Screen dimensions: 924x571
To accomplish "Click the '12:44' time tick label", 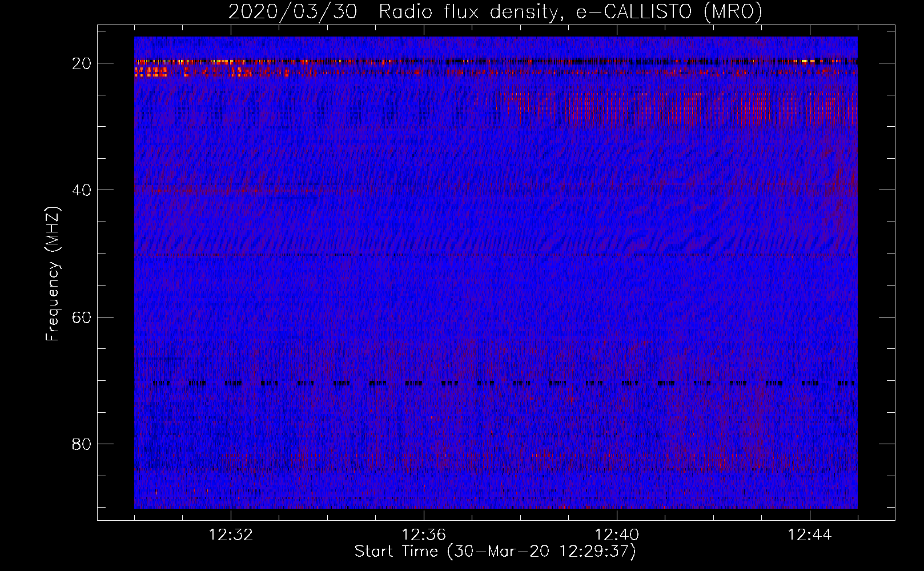I will (x=810, y=535).
